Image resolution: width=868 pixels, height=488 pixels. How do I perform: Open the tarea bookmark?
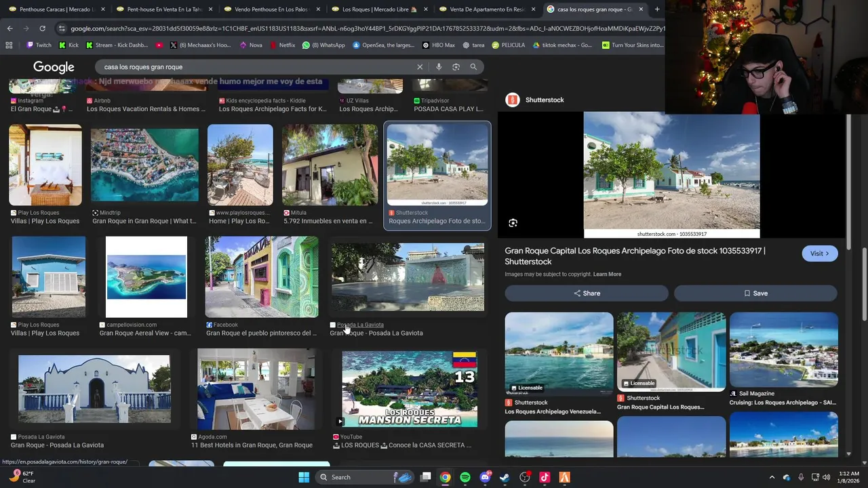(x=473, y=45)
